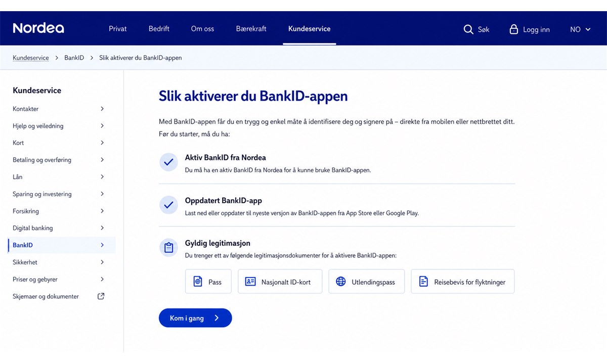The width and height of the screenshot is (607, 364).
Task: Open Priser og gebyrer sidebar item
Action: pos(35,279)
